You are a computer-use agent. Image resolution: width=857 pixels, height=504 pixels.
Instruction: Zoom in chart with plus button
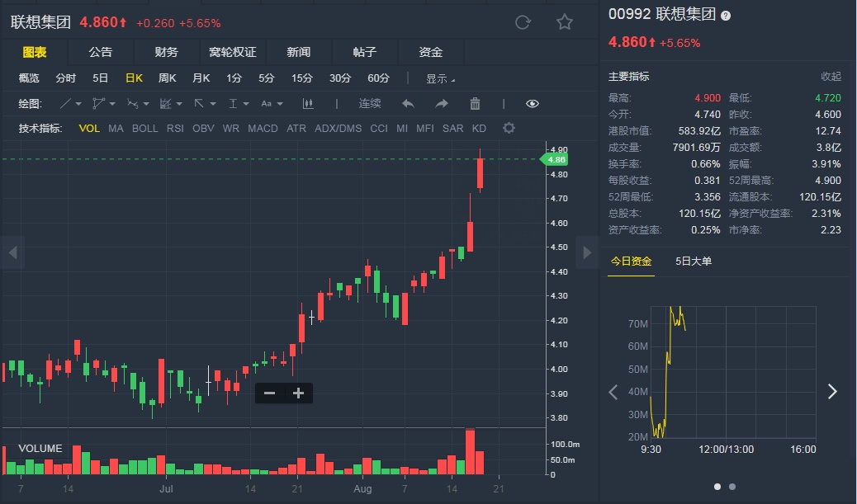click(299, 393)
